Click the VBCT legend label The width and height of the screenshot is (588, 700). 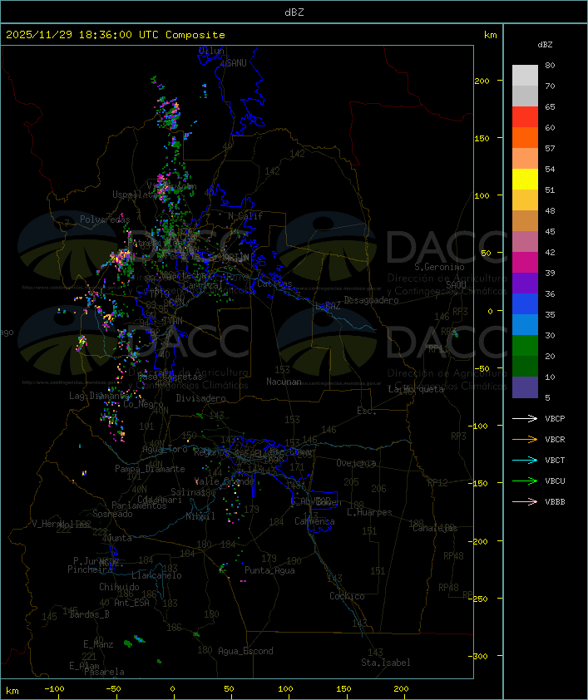[x=555, y=460]
